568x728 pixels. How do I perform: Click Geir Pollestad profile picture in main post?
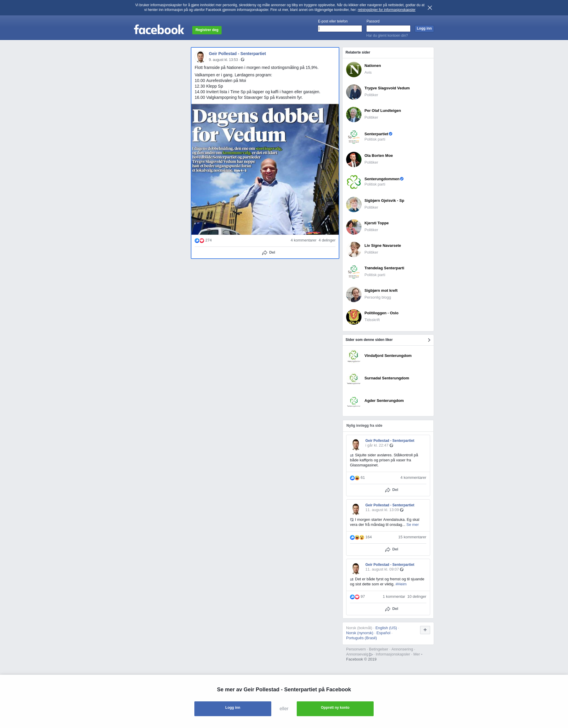[x=201, y=57]
